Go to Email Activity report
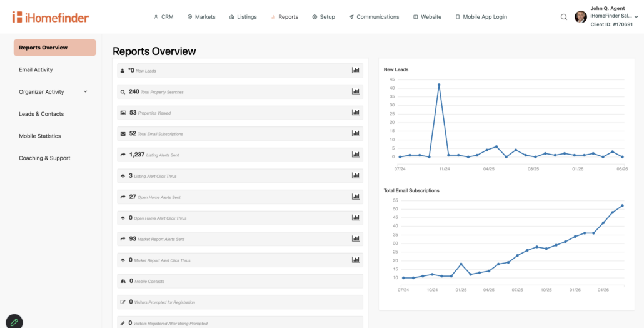 (x=36, y=70)
